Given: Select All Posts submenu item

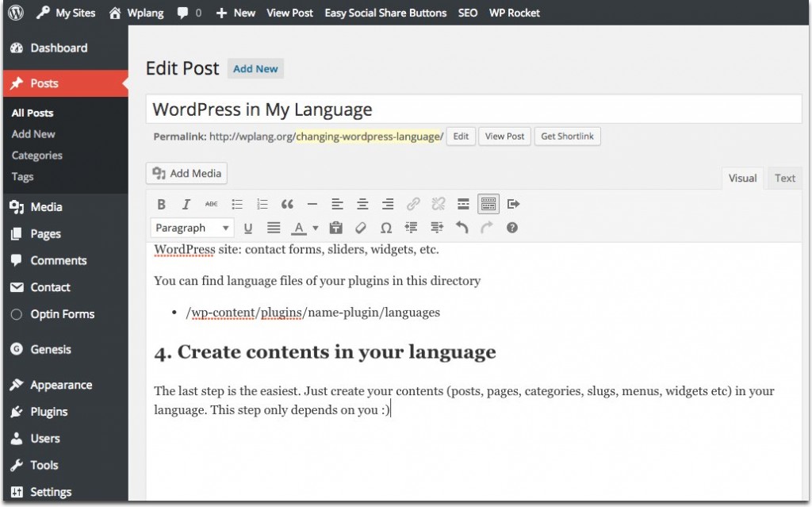Looking at the screenshot, I should (32, 113).
